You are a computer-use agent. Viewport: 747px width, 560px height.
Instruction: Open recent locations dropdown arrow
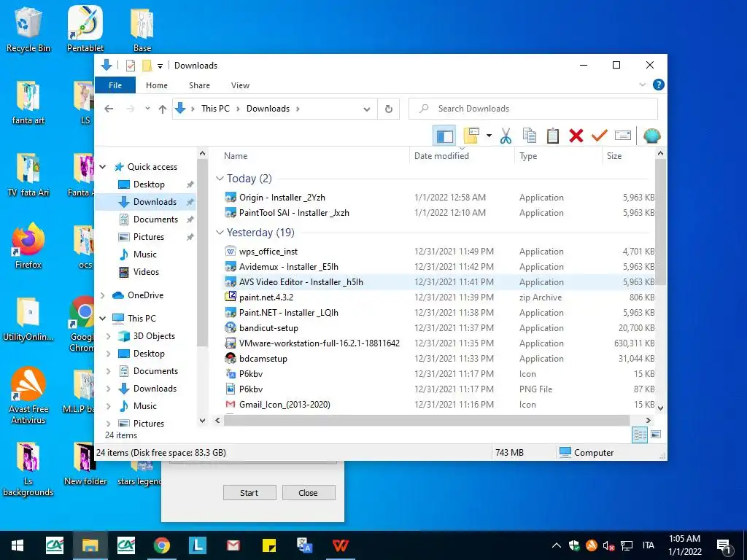147,109
